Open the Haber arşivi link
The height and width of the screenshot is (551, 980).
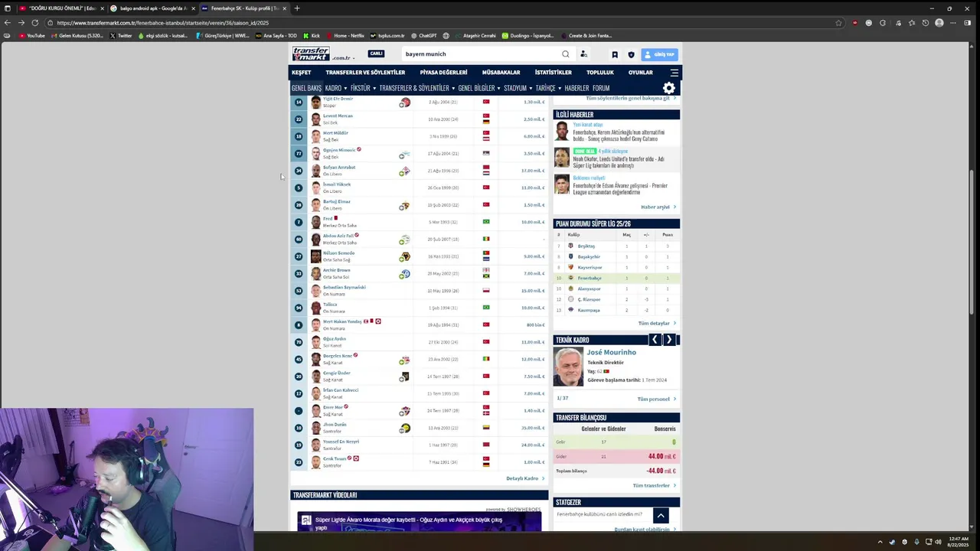click(658, 207)
